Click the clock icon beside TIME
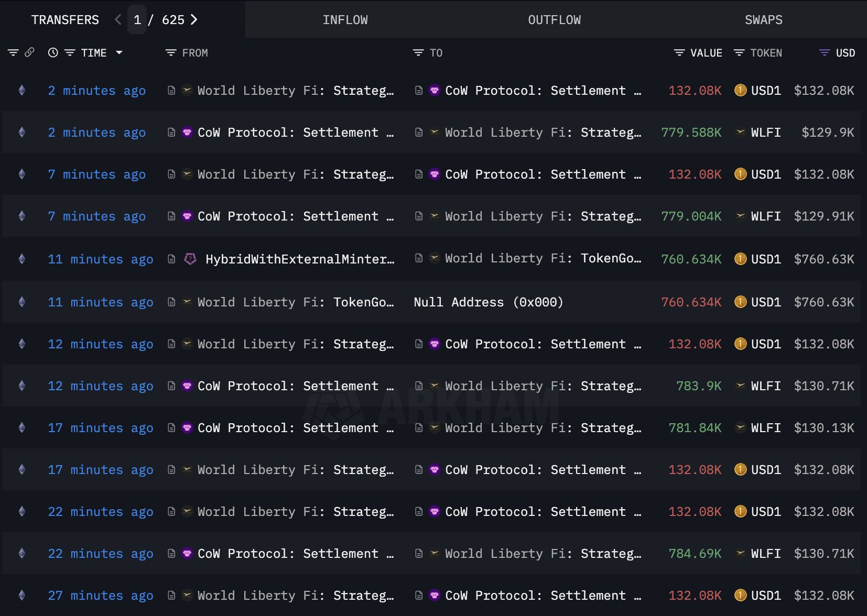The width and height of the screenshot is (867, 616). tap(52, 52)
